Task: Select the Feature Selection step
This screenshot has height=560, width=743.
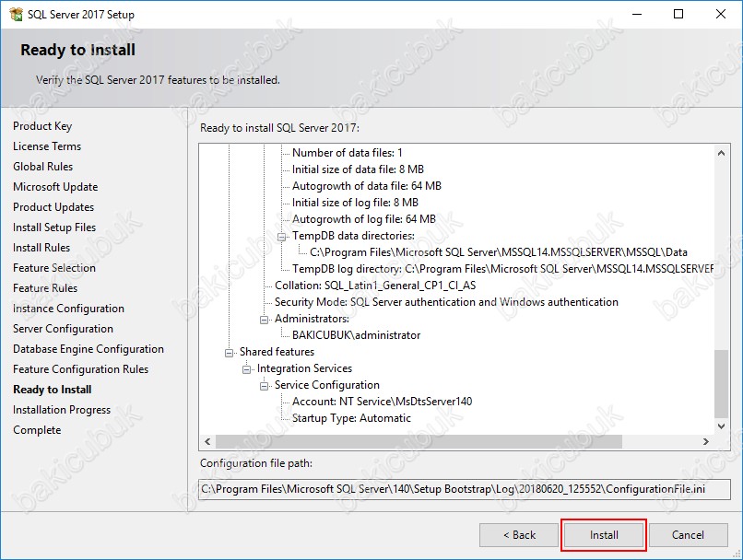Action: (x=54, y=268)
